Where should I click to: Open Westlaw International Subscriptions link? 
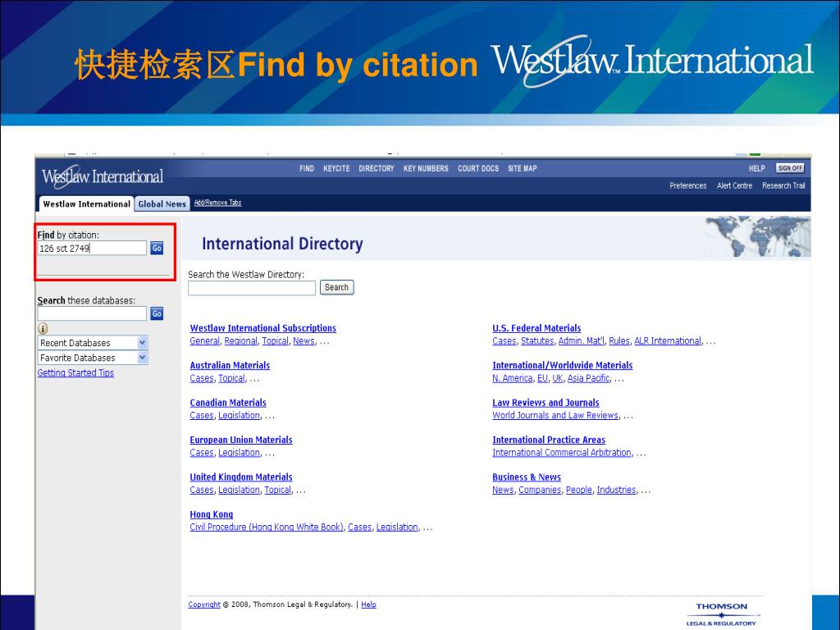263,328
